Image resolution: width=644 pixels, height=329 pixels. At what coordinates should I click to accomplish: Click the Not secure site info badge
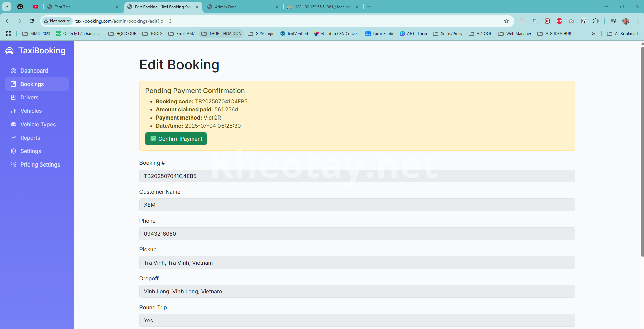(x=57, y=21)
